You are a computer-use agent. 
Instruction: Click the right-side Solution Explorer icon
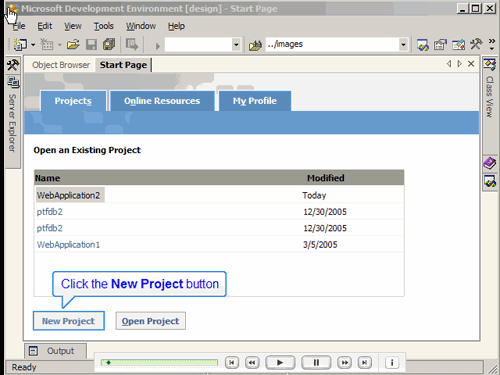[x=490, y=181]
